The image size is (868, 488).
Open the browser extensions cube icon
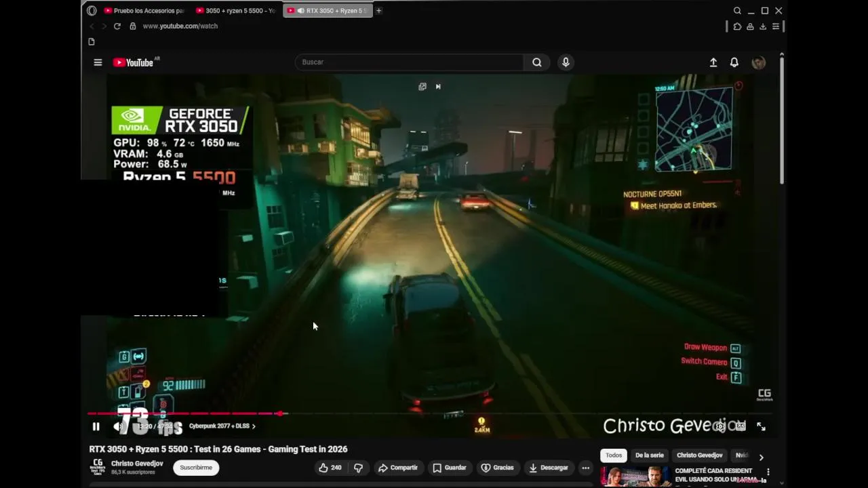coord(737,26)
